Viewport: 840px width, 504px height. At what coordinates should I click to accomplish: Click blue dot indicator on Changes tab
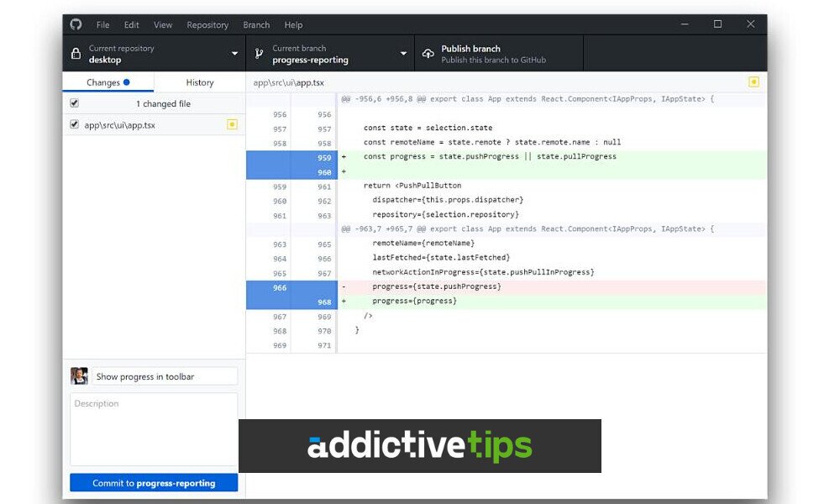127,82
